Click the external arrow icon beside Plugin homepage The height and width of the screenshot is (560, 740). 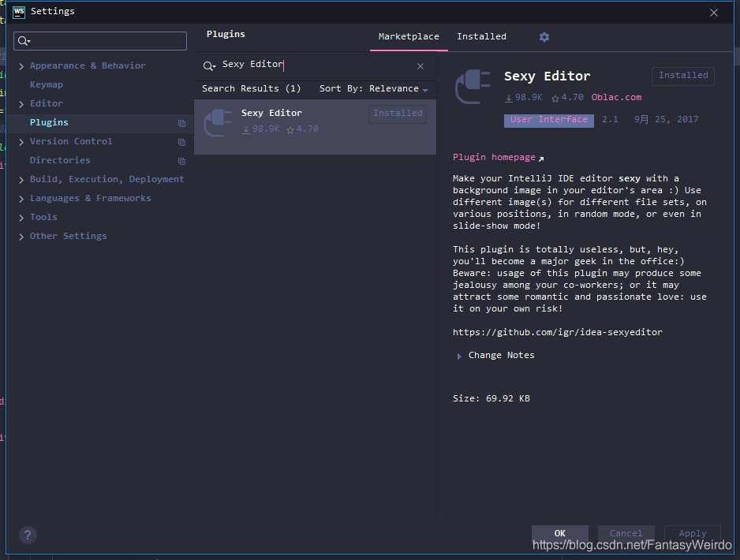pos(541,159)
